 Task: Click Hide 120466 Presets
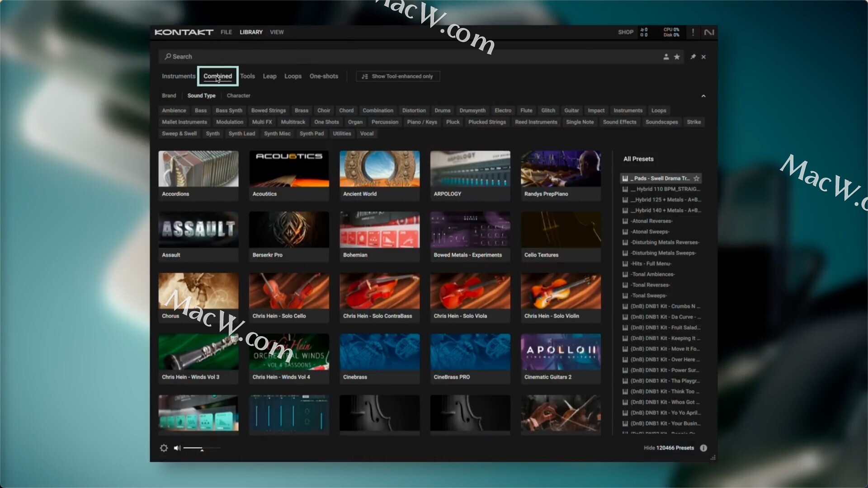(669, 448)
